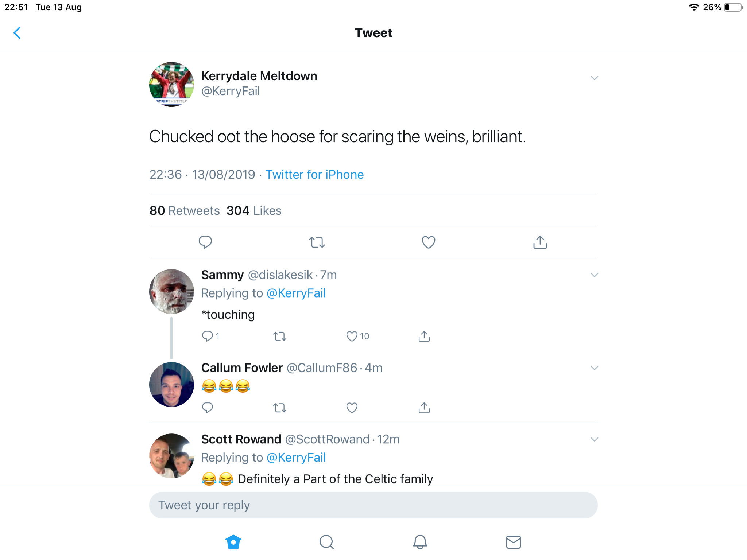Tap the Twitter for iPhone link
The height and width of the screenshot is (560, 747).
314,175
